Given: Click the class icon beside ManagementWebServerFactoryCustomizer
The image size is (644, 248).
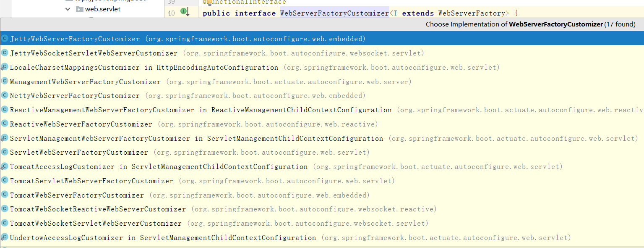Looking at the screenshot, I should pos(5,82).
